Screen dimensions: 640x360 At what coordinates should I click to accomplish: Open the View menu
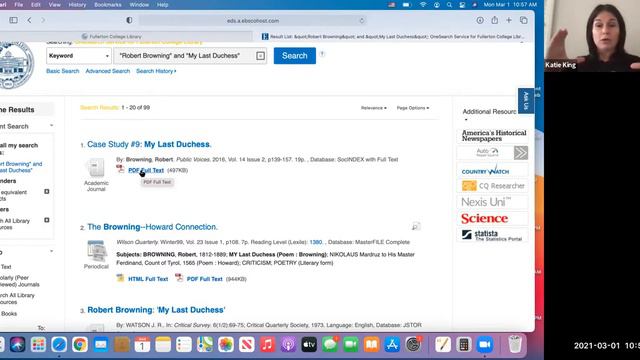pyautogui.click(x=54, y=5)
